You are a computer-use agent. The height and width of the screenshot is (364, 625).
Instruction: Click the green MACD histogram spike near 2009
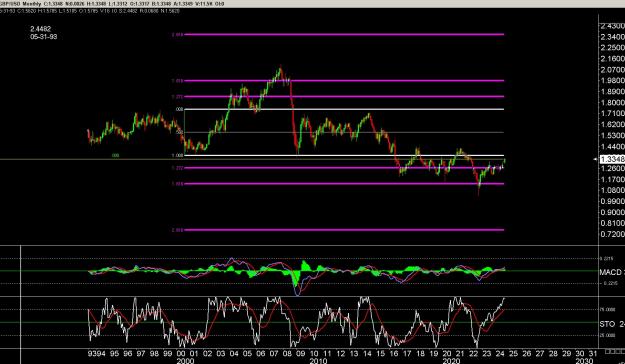(306, 266)
